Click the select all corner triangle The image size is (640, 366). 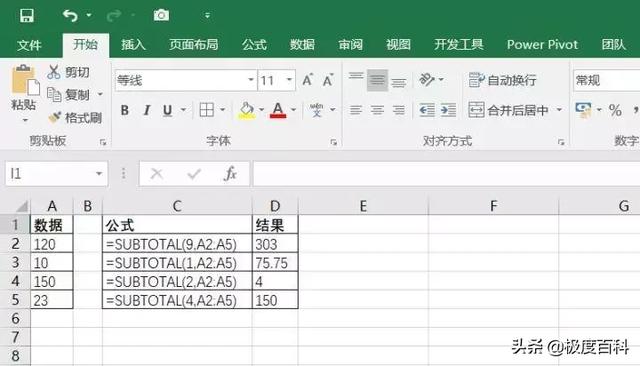point(22,207)
